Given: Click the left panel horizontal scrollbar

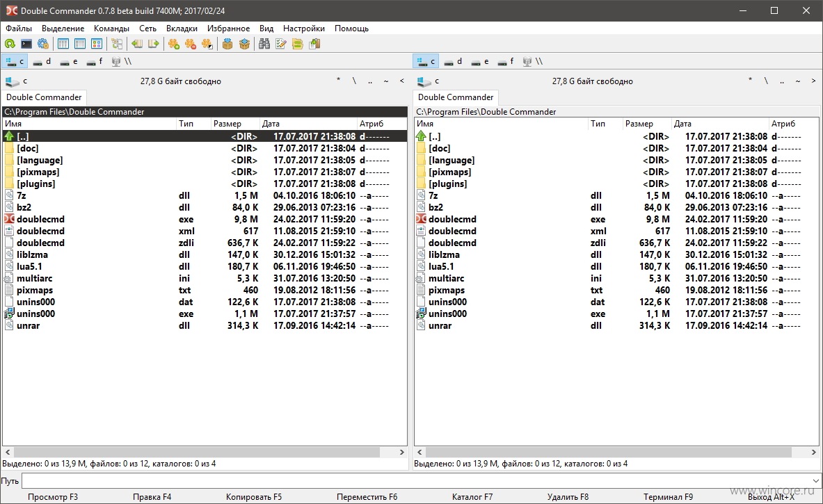Looking at the screenshot, I should (x=197, y=452).
